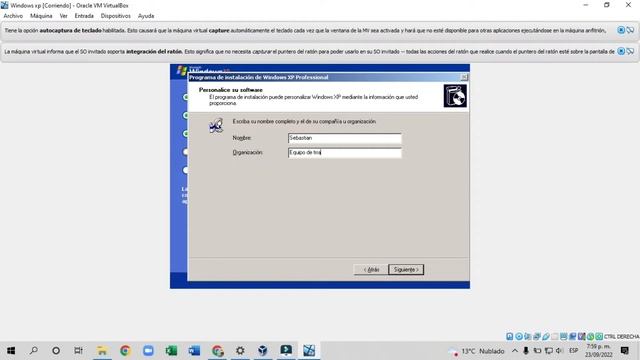Click the keyboard capture status icon
Viewport: 640px width, 360px height.
(599, 336)
